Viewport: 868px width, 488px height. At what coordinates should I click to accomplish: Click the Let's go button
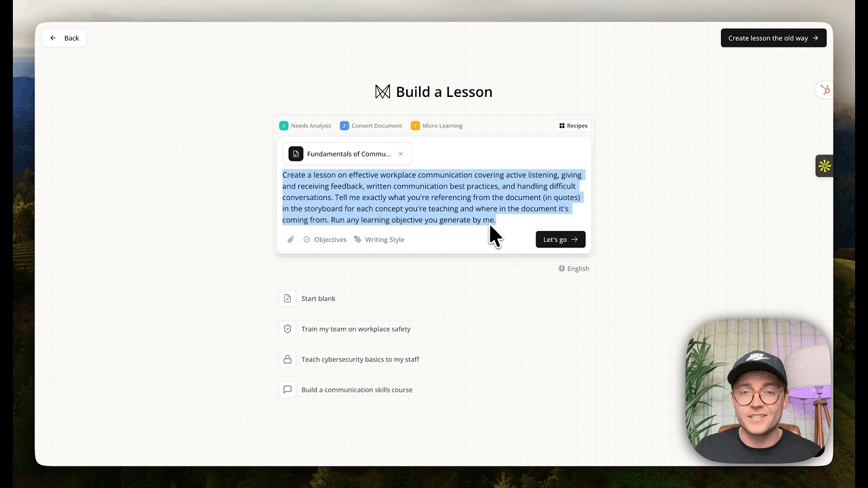click(x=560, y=239)
